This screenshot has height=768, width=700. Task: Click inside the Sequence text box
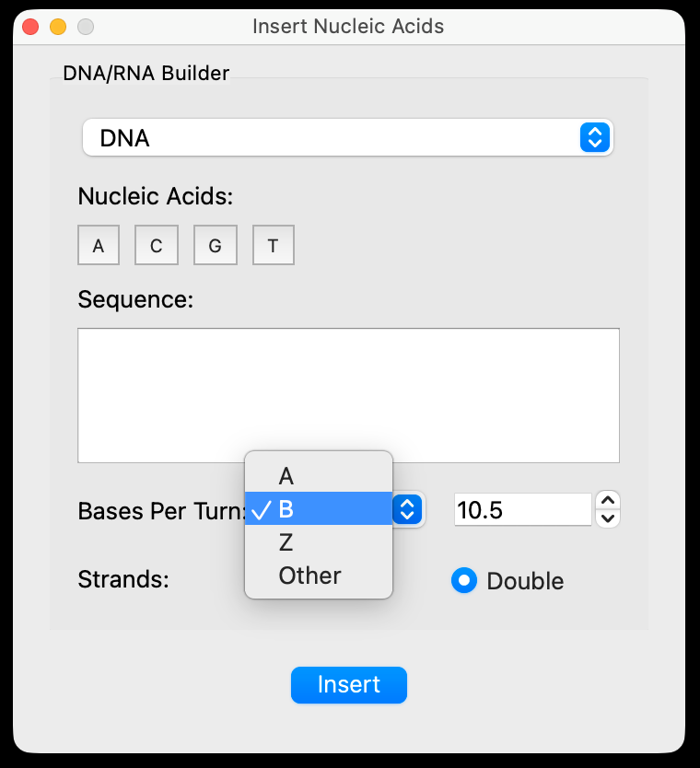pos(348,395)
